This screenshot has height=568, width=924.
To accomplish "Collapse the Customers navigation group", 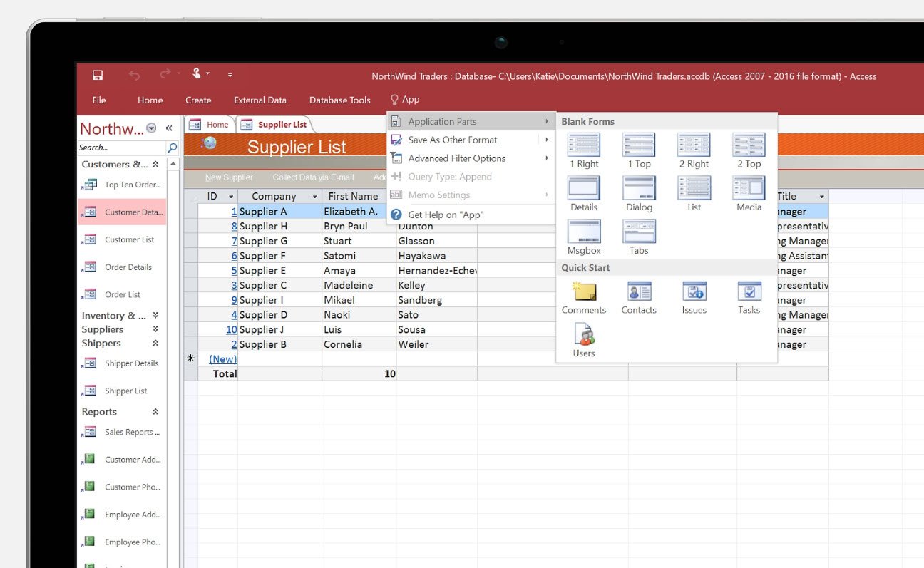I will [x=155, y=165].
